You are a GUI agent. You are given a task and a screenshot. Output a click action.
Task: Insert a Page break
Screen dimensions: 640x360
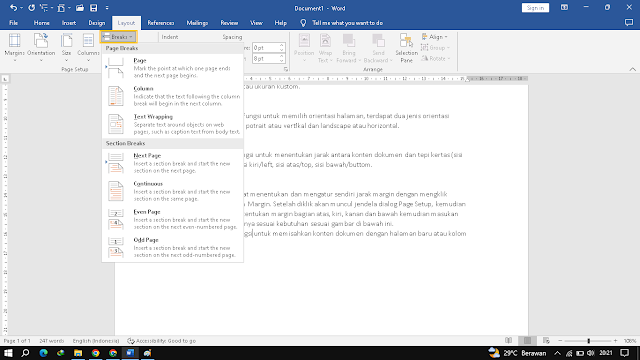173,68
